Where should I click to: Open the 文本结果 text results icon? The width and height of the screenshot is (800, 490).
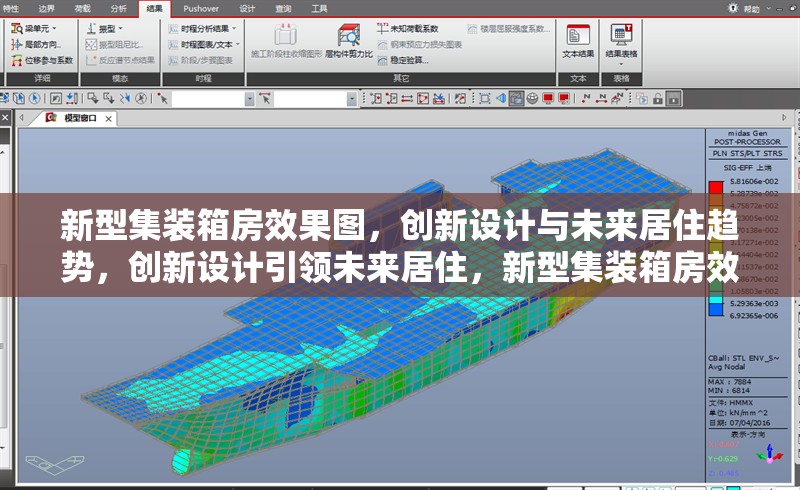(x=578, y=38)
